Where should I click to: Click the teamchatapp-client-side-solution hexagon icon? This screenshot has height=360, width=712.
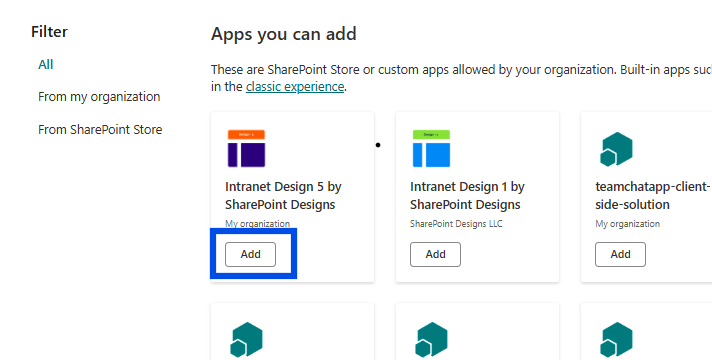616,149
